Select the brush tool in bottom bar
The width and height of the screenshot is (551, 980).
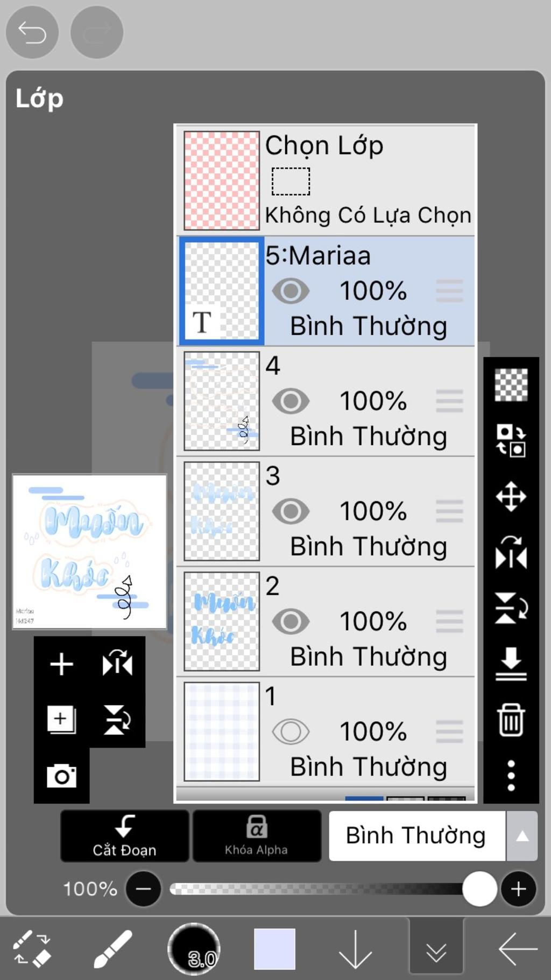(x=113, y=949)
